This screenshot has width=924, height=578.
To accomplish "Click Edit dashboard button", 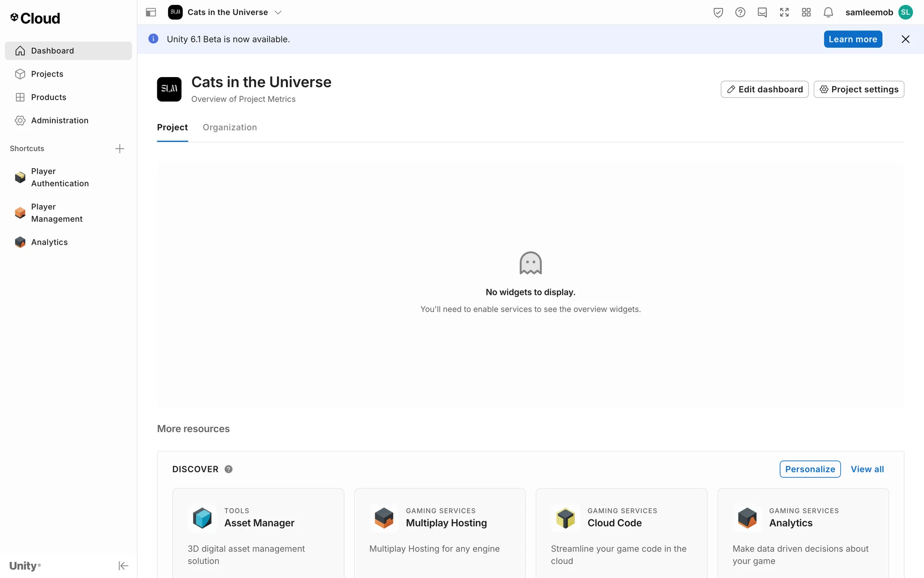I will coord(764,89).
